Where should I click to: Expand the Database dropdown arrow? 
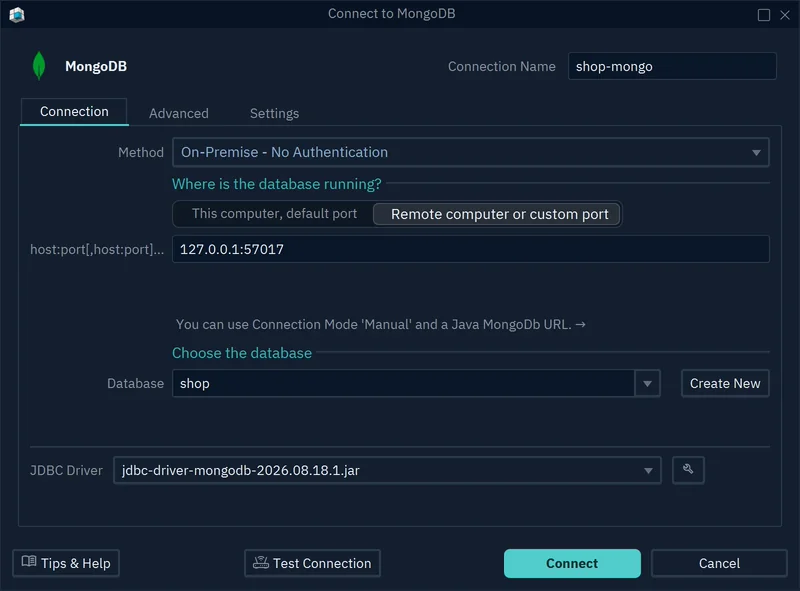point(647,383)
